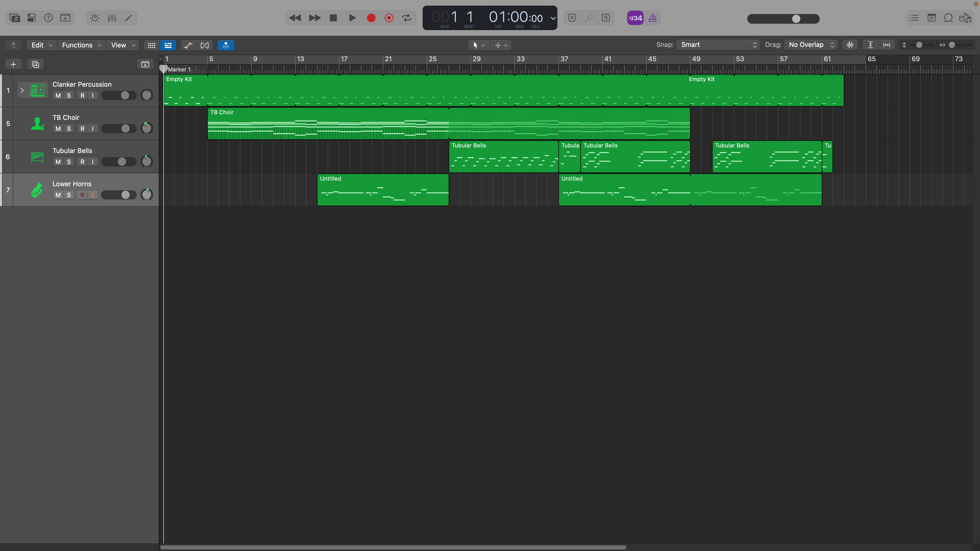The height and width of the screenshot is (551, 980).
Task: Toggle Input Monitoring on Lower Horns
Action: tap(92, 195)
